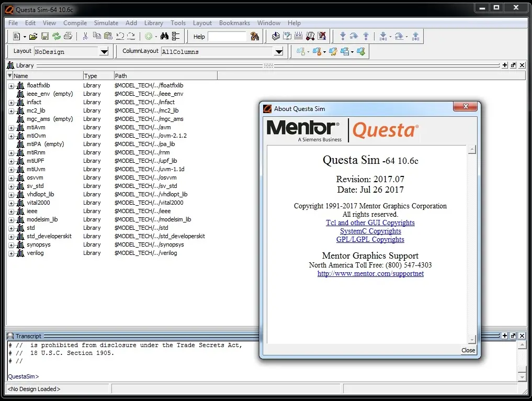Click the green Add Selected to Window icon
Image resolution: width=532 pixels, height=401 pixels.
click(149, 36)
